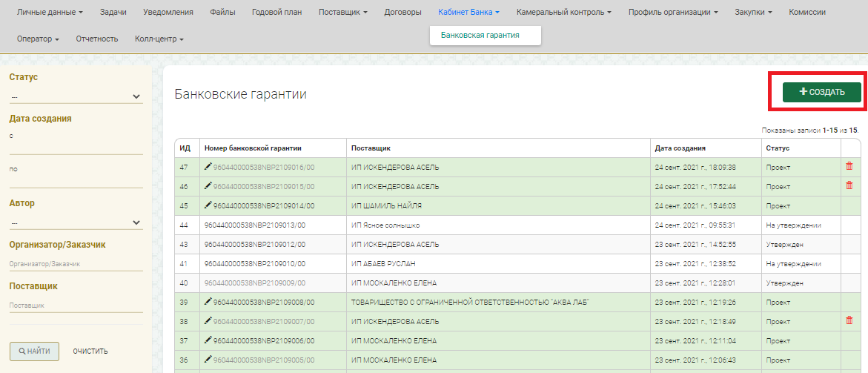Click edit pencil in АКВА ЛАБ row
Viewport: 868px width, 373px height.
pos(208,302)
